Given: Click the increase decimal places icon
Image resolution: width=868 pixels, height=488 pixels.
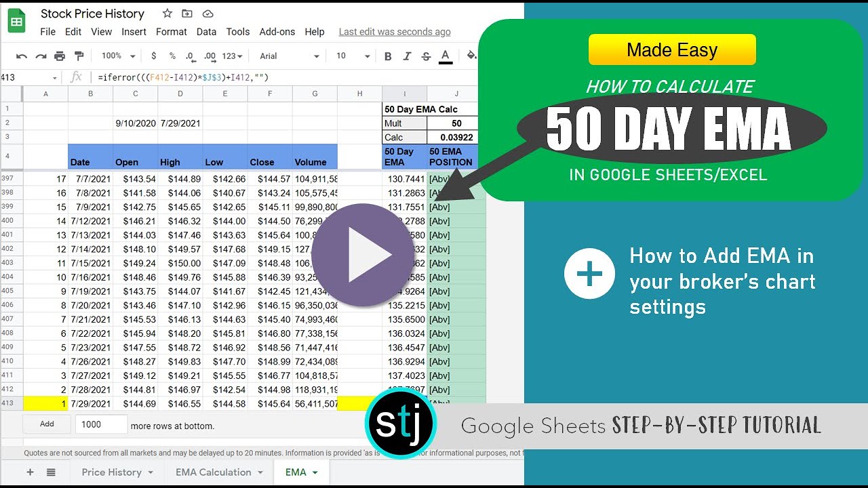Looking at the screenshot, I should click(210, 56).
